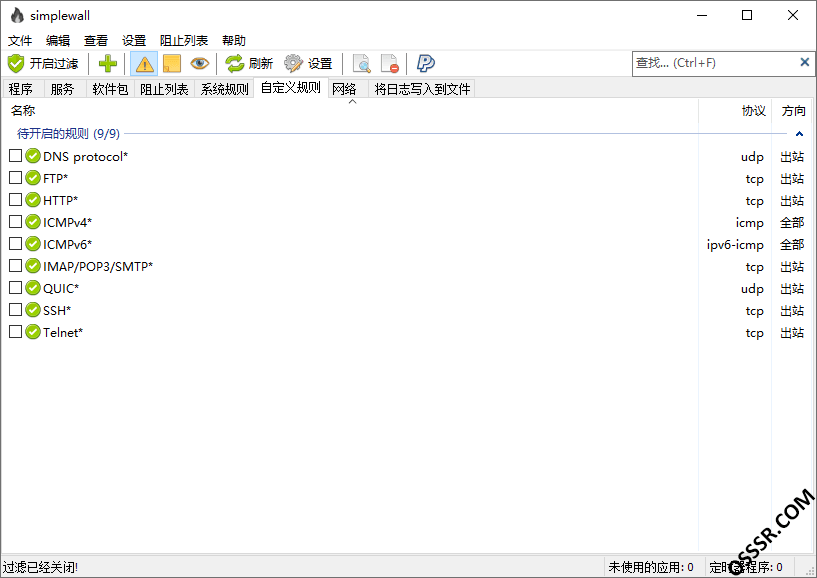The width and height of the screenshot is (817, 578).
Task: Switch to the 系统规则 tab
Action: click(x=225, y=89)
